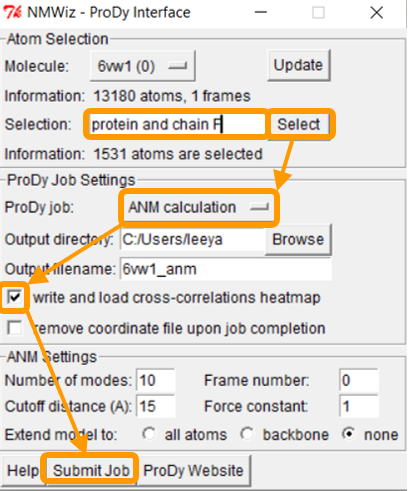Click the Force constant field
408x491 pixels.
click(x=359, y=406)
